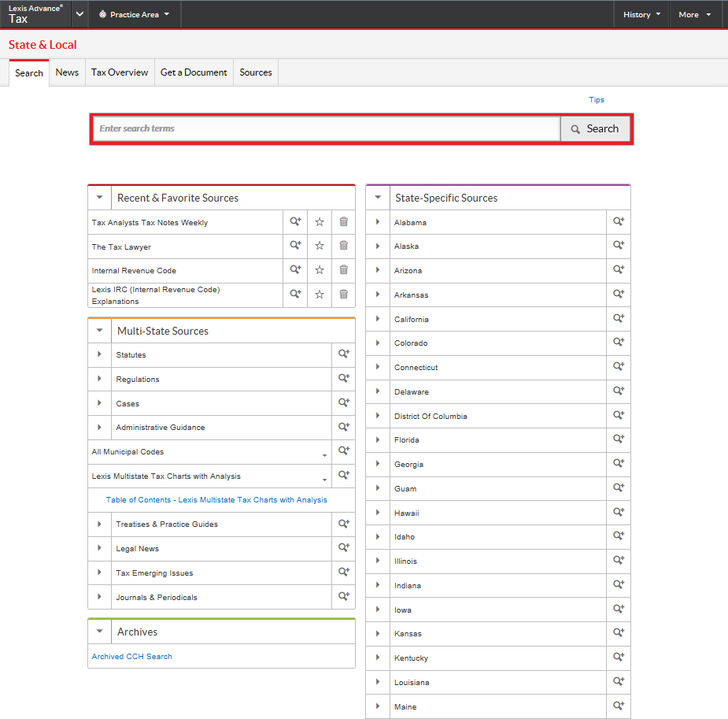Add Florida sources to search
The image size is (728, 719).
tap(619, 439)
